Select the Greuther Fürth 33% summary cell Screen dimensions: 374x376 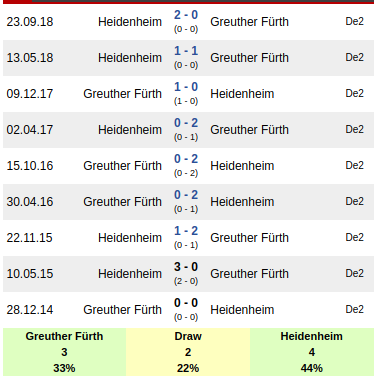pyautogui.click(x=64, y=352)
